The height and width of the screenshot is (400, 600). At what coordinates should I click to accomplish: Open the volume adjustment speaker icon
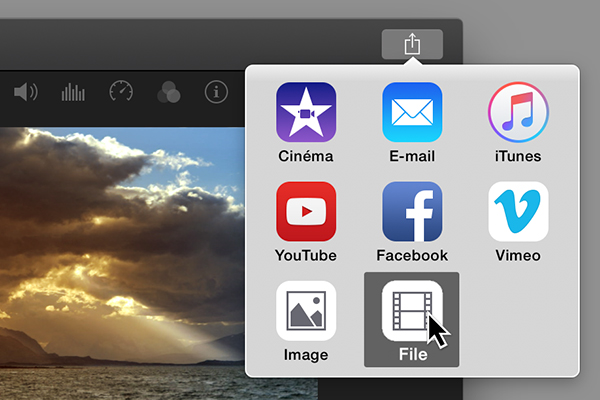pyautogui.click(x=26, y=92)
